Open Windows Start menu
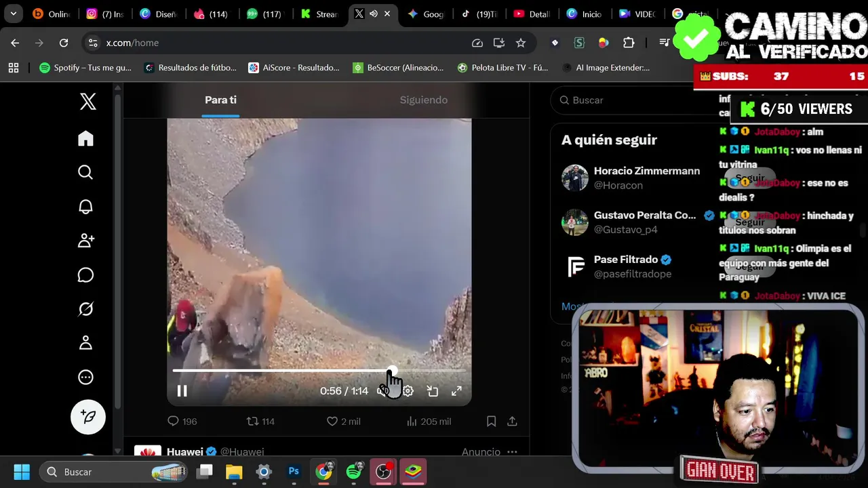Screen dimensions: 868x488 point(22,472)
